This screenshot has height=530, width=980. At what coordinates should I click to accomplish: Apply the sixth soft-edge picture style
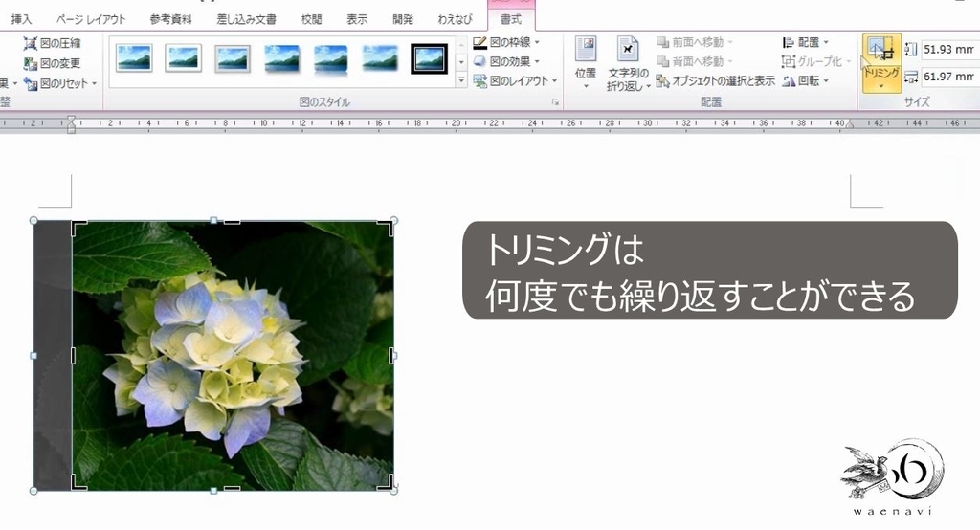tap(380, 58)
